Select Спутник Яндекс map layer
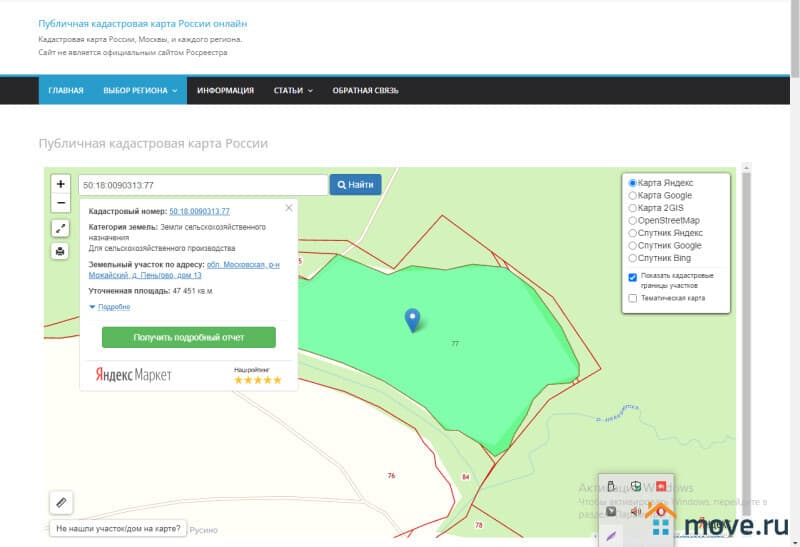Viewport: 800px width, 547px height. click(632, 233)
